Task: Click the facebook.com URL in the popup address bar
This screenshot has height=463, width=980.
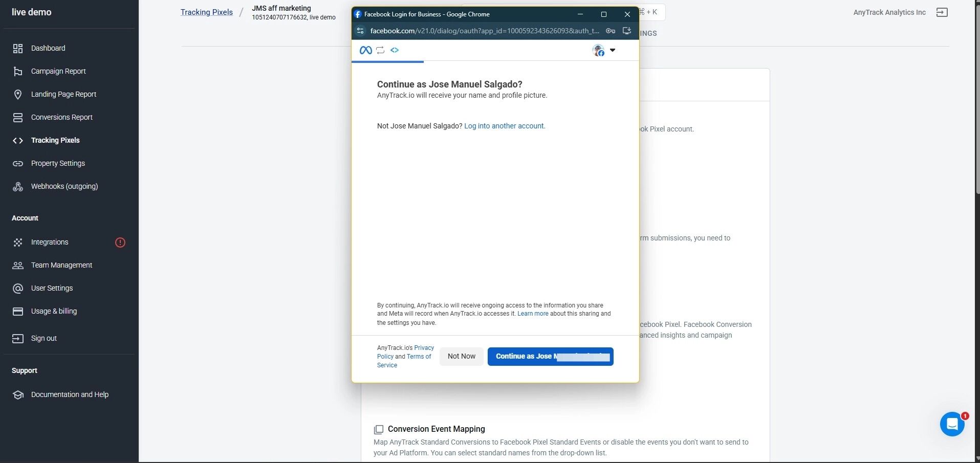Action: coord(485,31)
